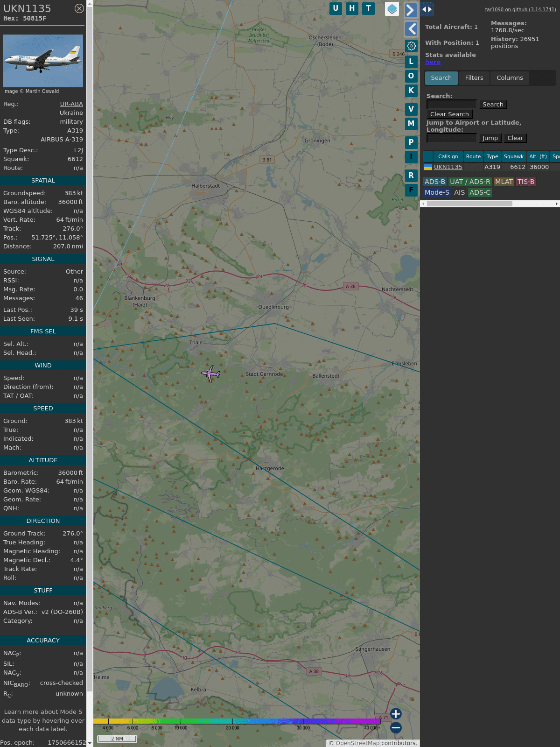
Task: Close the UKN1135 aircraft info panel
Action: pyautogui.click(x=79, y=8)
